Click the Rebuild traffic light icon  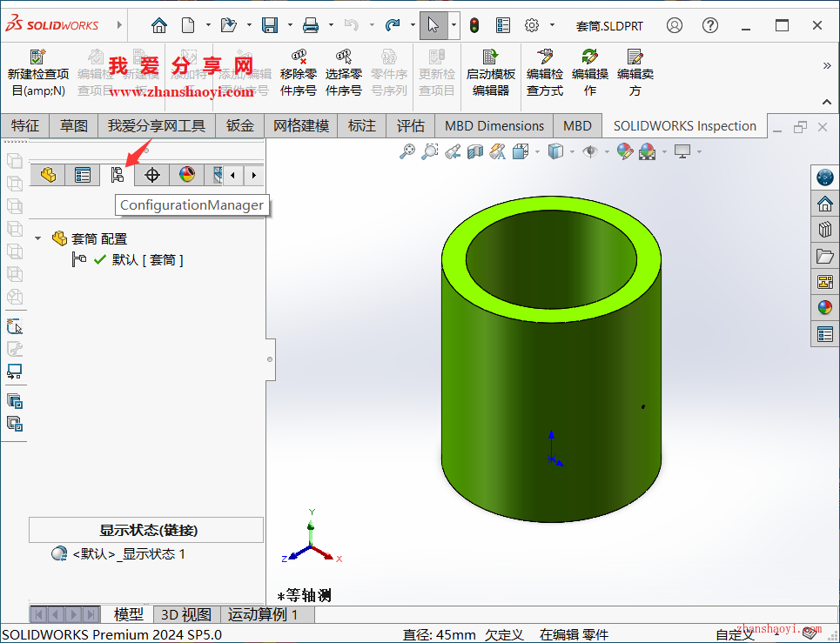click(x=474, y=25)
